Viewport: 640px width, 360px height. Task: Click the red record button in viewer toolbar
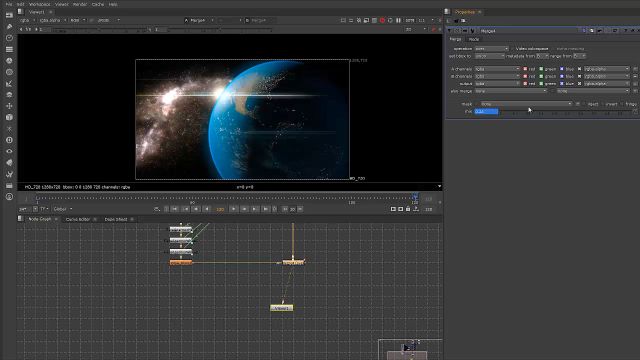pos(382,20)
